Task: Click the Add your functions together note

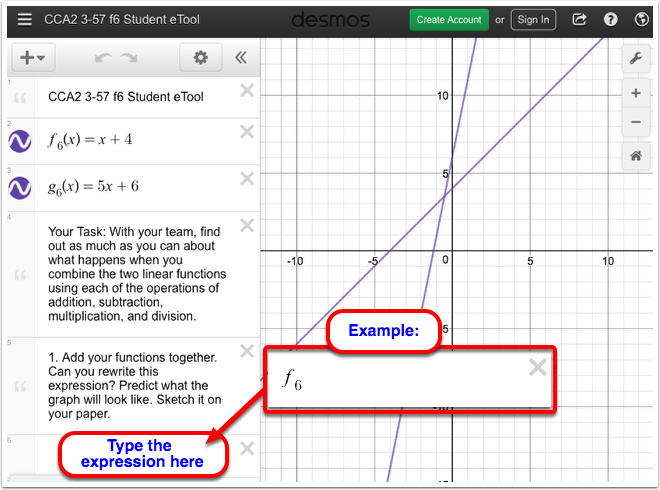Action: point(135,386)
